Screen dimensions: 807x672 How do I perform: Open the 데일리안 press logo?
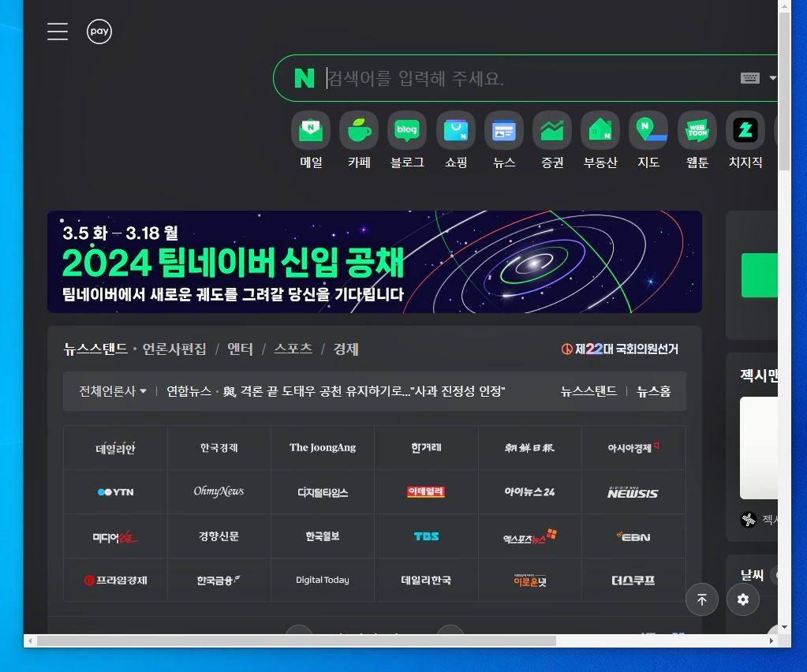coord(115,448)
